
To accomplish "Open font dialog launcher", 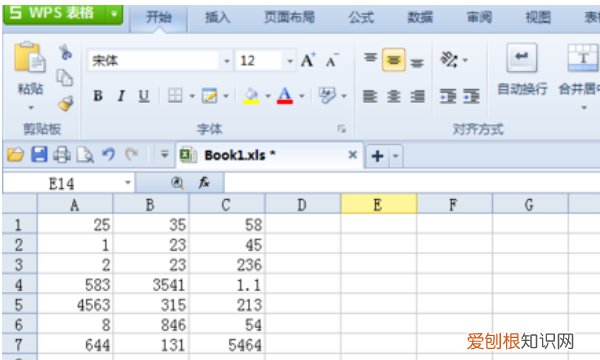I will pyautogui.click(x=341, y=129).
